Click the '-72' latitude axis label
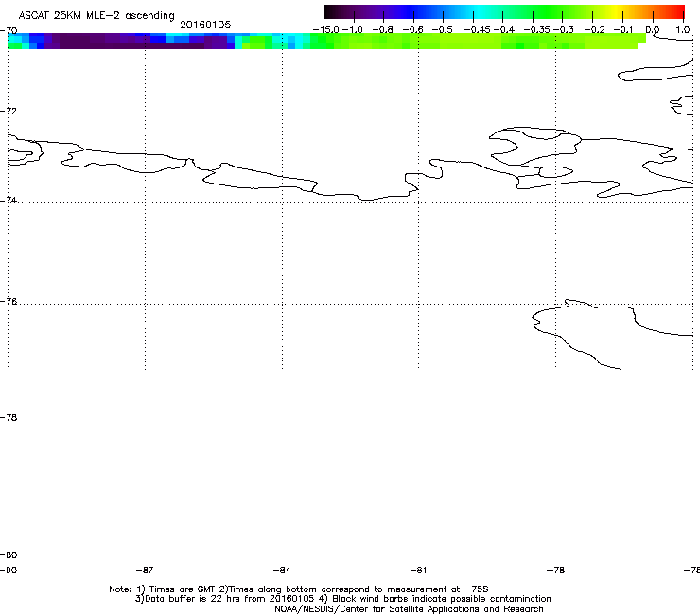The width and height of the screenshot is (700, 615). (9, 111)
